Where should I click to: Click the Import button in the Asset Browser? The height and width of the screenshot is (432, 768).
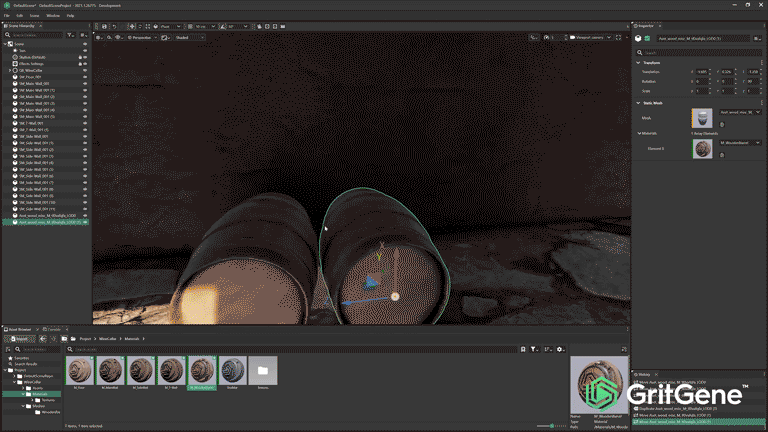pyautogui.click(x=20, y=338)
